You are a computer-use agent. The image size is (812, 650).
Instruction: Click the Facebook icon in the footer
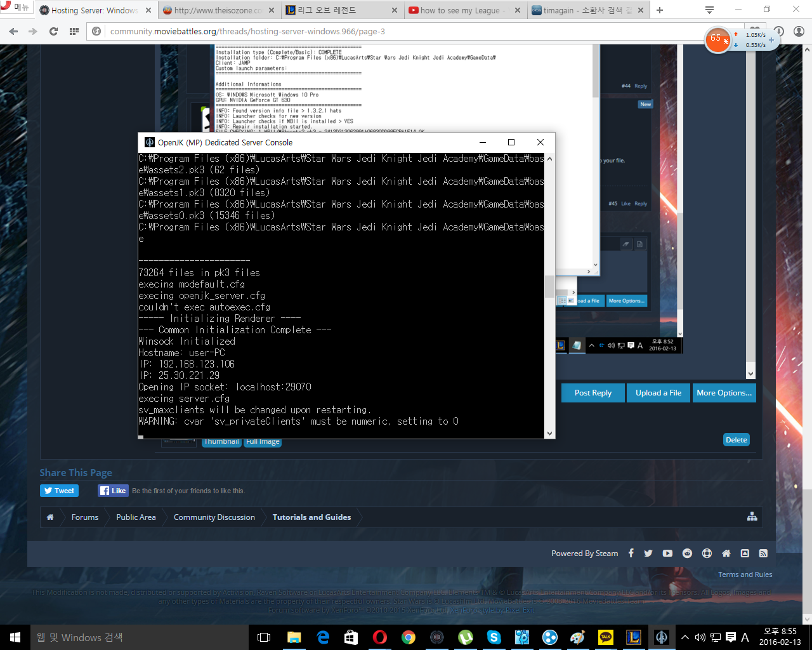631,553
